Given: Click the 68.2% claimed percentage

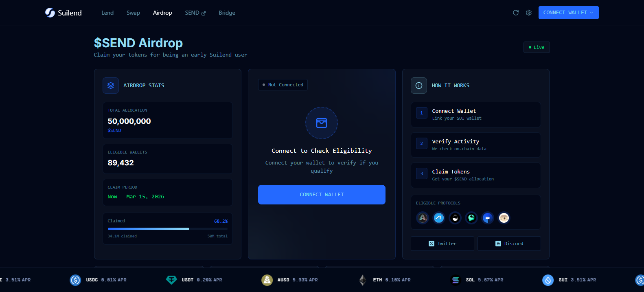Looking at the screenshot, I should tap(221, 221).
